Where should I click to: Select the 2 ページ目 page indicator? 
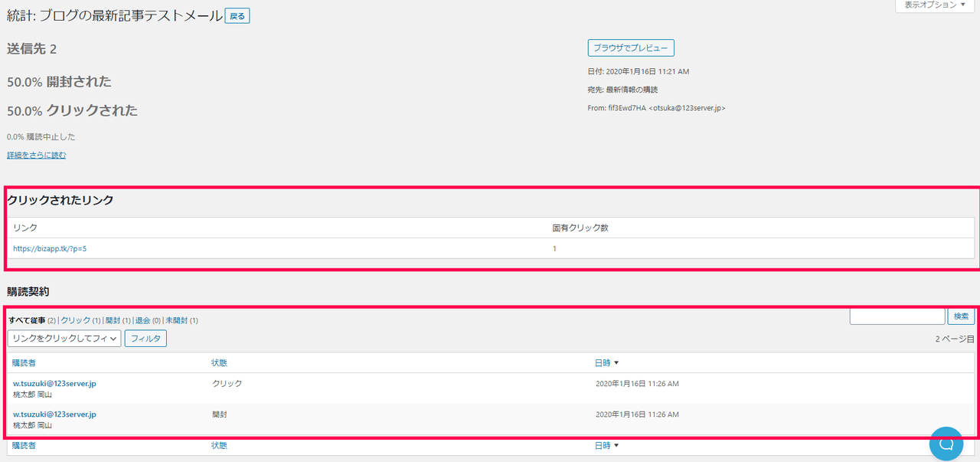click(955, 338)
